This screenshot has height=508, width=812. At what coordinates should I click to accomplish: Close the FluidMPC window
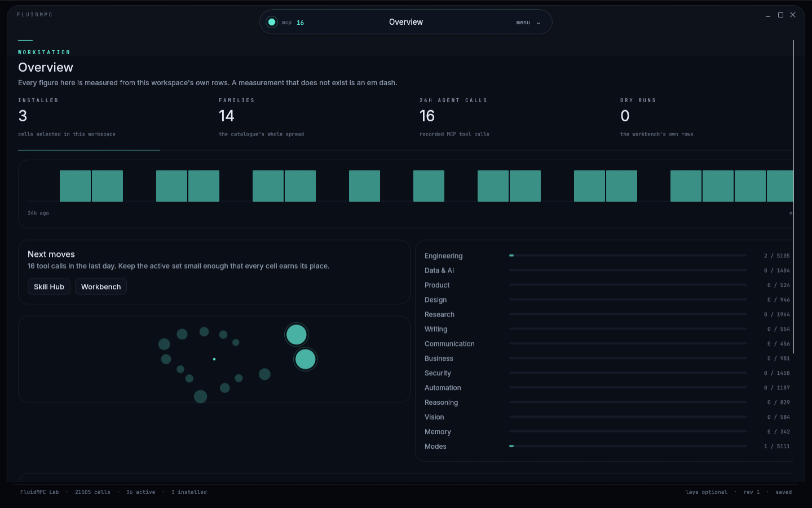click(x=793, y=15)
